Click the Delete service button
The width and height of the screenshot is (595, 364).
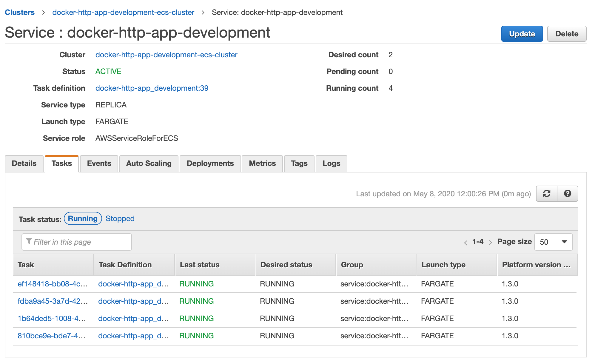(x=566, y=34)
